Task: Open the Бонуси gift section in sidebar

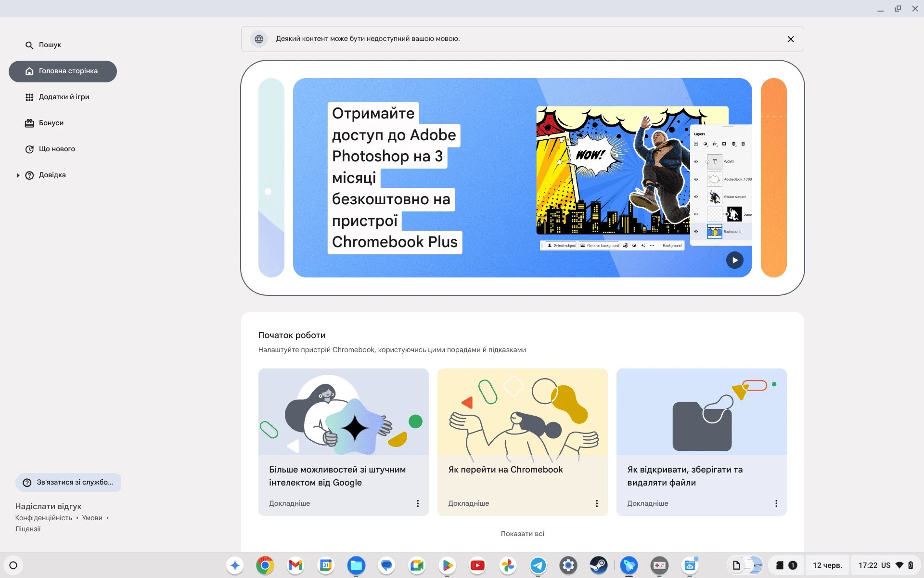Action: pyautogui.click(x=51, y=123)
